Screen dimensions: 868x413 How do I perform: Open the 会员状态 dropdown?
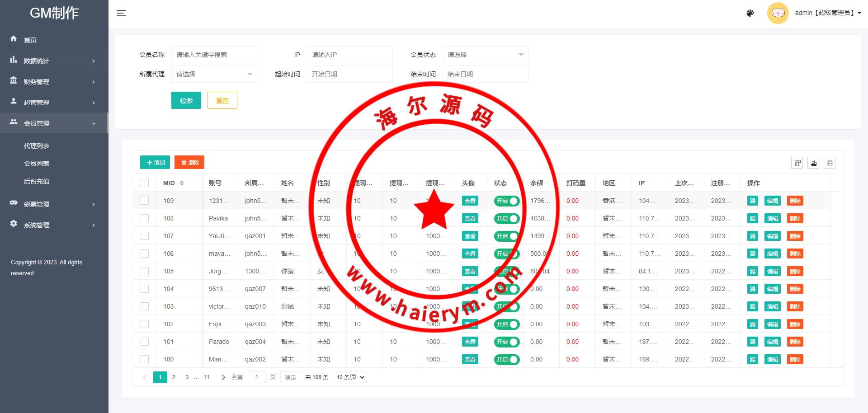(485, 55)
